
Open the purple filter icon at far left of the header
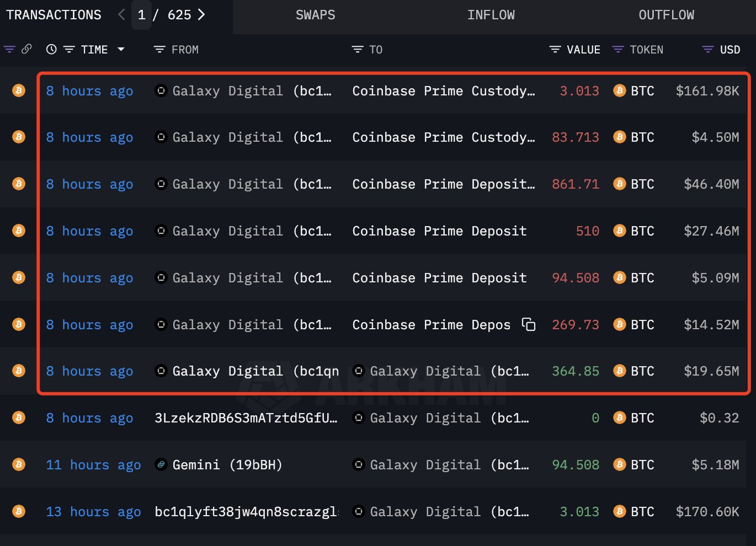[9, 49]
